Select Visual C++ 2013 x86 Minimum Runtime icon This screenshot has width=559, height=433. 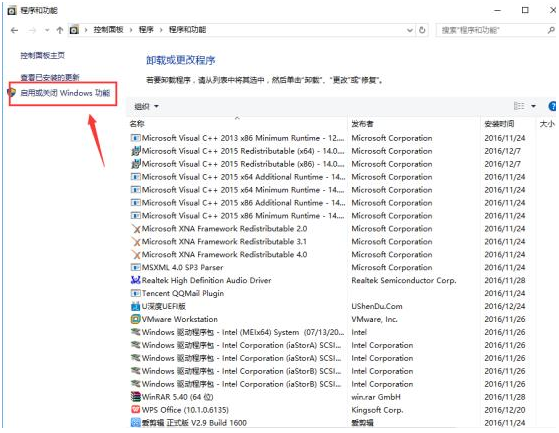point(135,138)
